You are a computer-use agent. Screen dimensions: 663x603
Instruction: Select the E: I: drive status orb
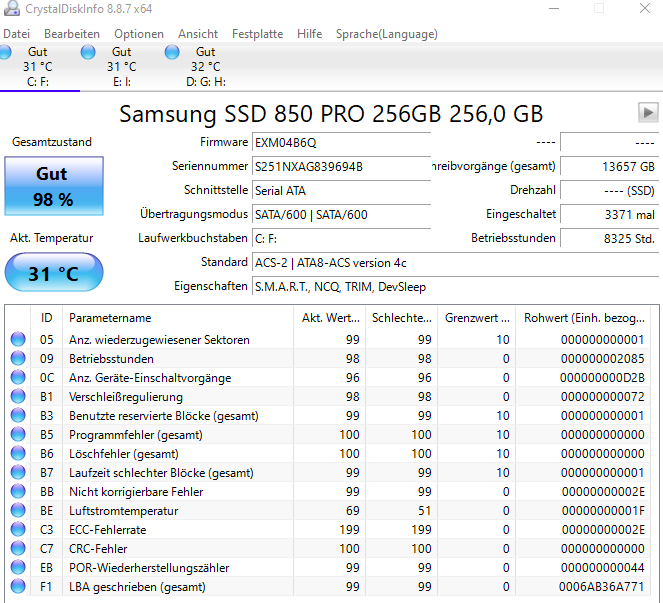(88, 52)
